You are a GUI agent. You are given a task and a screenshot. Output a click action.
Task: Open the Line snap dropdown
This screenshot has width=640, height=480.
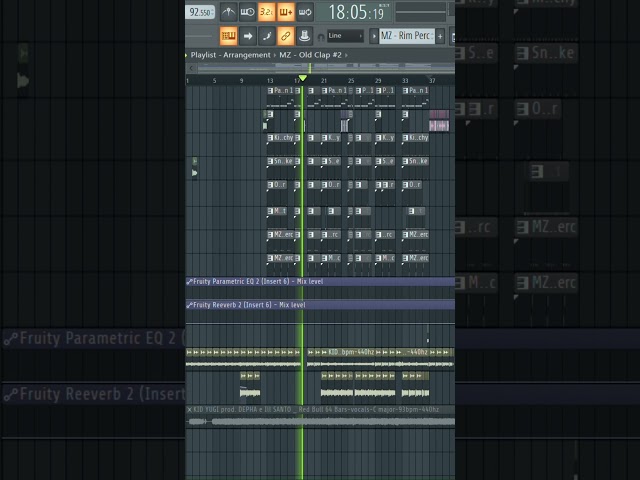(x=345, y=36)
